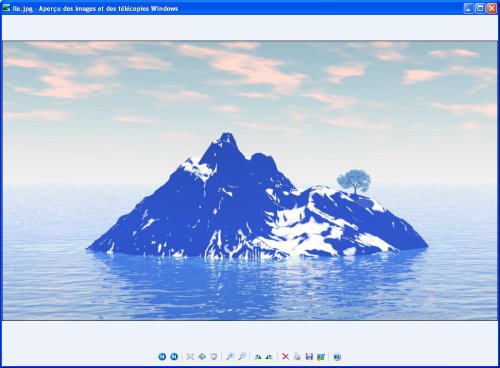500x368 pixels.
Task: Open image for editing
Action: [321, 357]
